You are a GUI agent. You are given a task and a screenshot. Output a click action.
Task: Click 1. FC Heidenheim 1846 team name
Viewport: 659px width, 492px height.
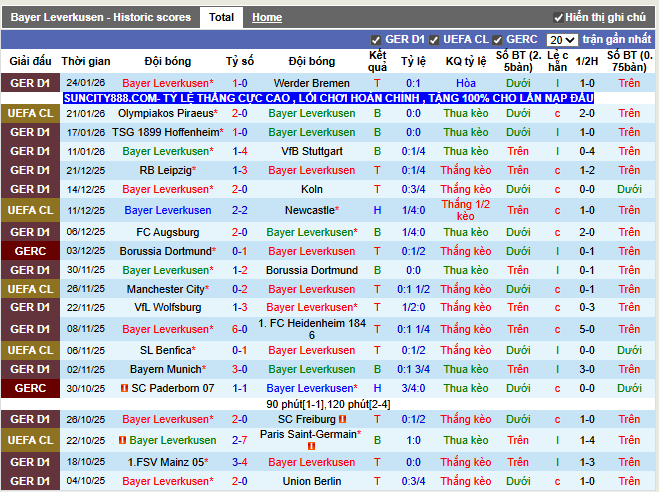pos(311,329)
